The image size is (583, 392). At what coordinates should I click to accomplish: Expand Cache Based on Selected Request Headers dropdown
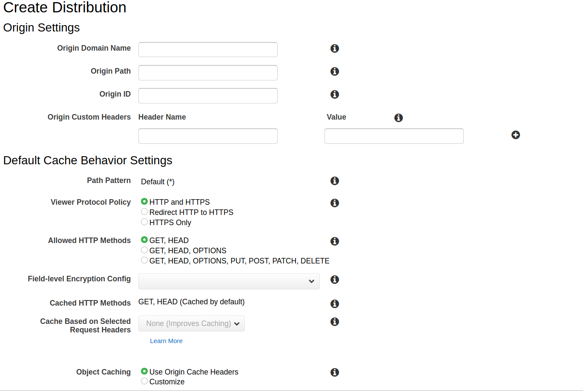tap(192, 323)
